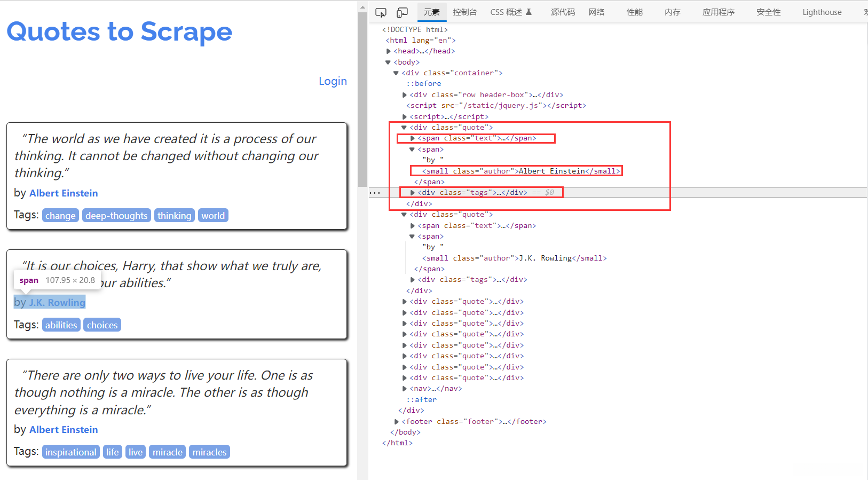The width and height of the screenshot is (868, 480).
Task: Open the choices tag
Action: (102, 325)
